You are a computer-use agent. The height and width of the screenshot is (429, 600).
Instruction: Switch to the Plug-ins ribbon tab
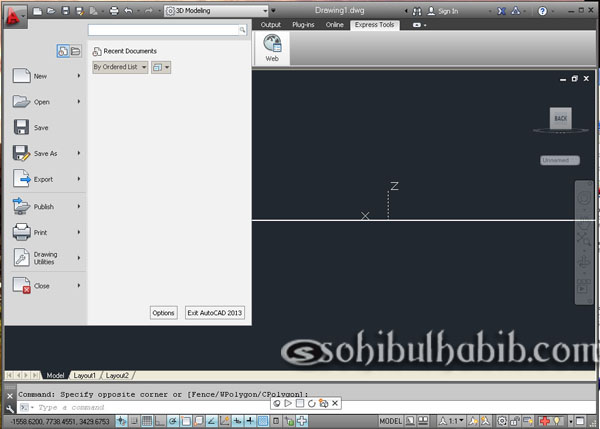click(303, 24)
